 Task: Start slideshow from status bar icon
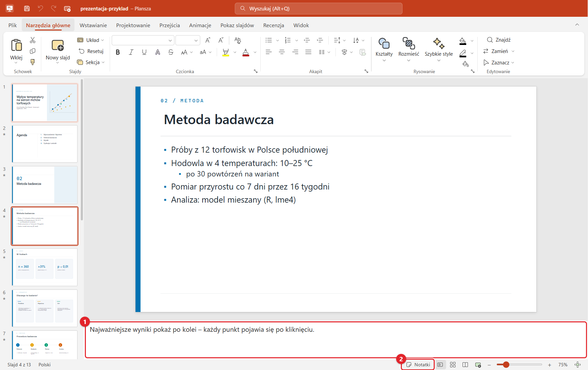478,365
